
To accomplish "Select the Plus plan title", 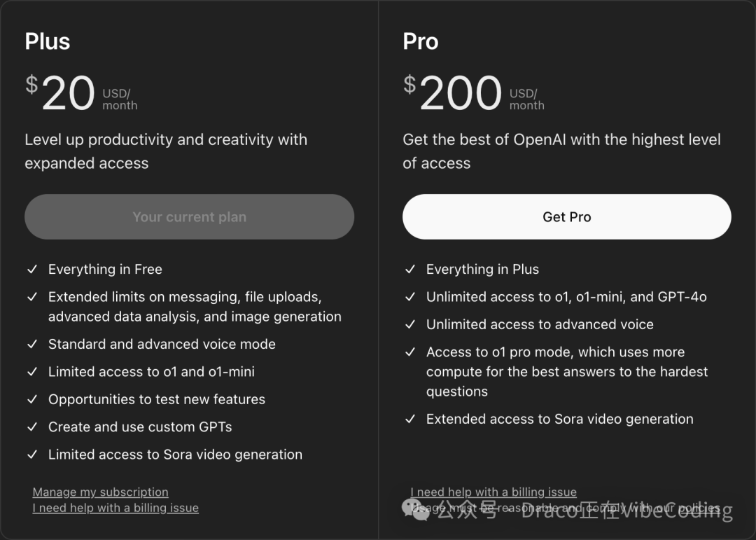I will pyautogui.click(x=47, y=41).
